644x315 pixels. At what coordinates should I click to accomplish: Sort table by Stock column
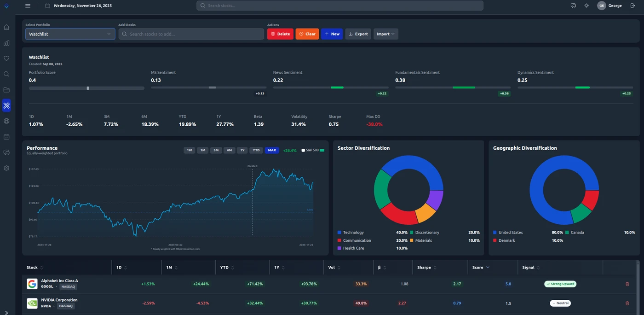[35, 268]
